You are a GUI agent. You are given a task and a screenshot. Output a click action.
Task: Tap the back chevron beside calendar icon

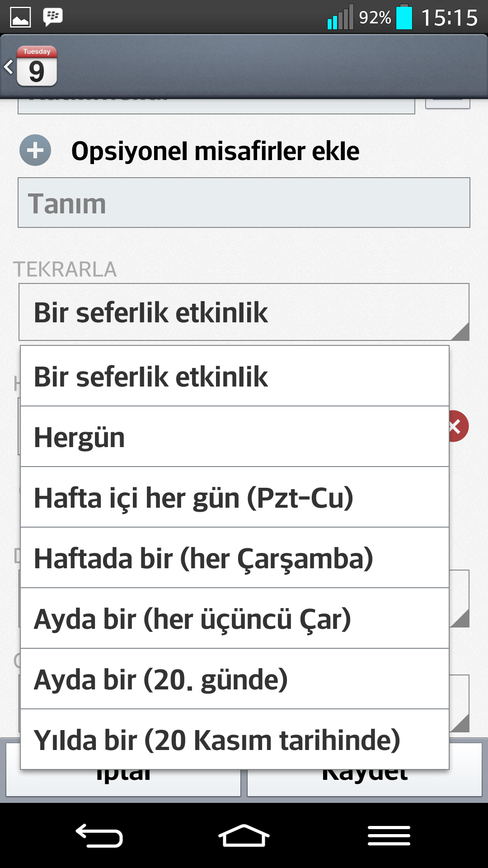tap(8, 67)
